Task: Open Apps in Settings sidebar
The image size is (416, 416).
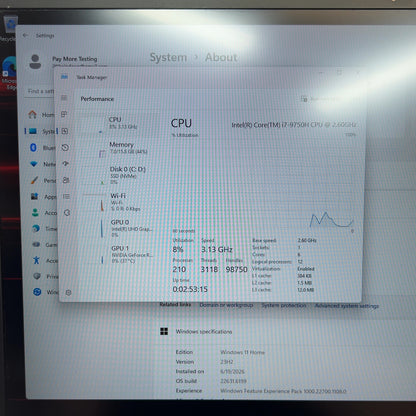Action: click(x=44, y=197)
